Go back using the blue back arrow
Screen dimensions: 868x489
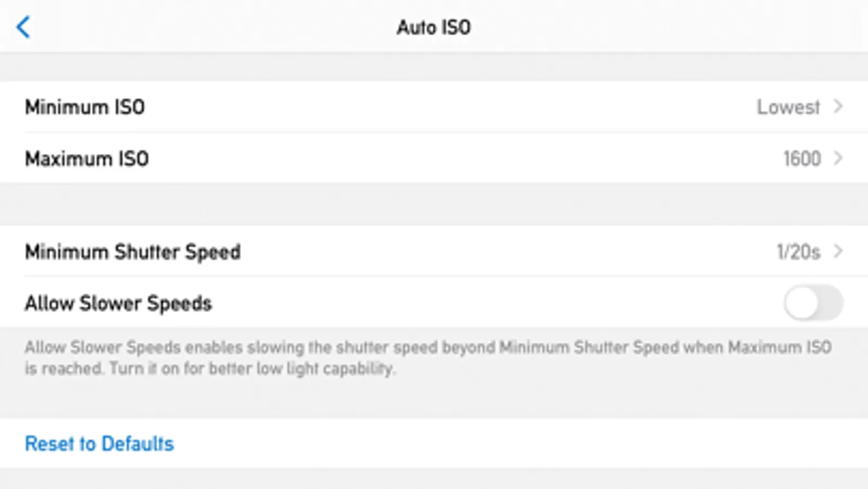[x=23, y=27]
